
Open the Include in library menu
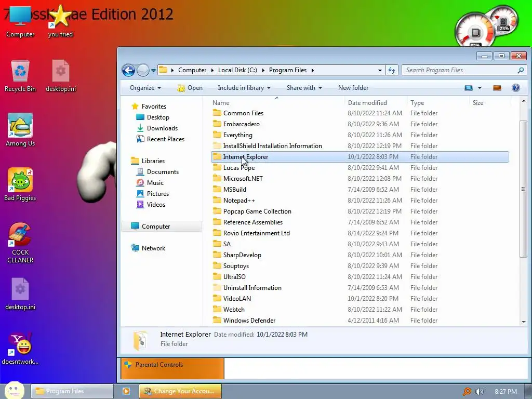point(244,88)
